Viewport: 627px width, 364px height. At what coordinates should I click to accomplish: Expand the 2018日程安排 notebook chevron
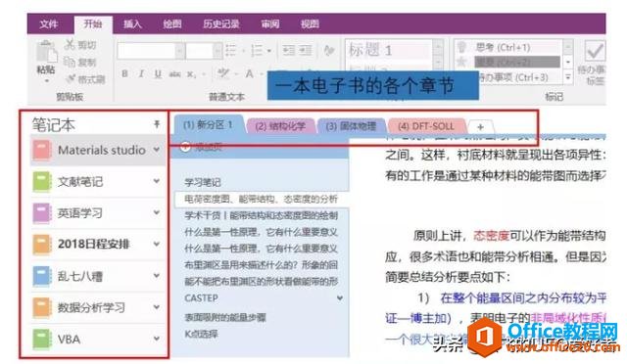click(x=157, y=244)
